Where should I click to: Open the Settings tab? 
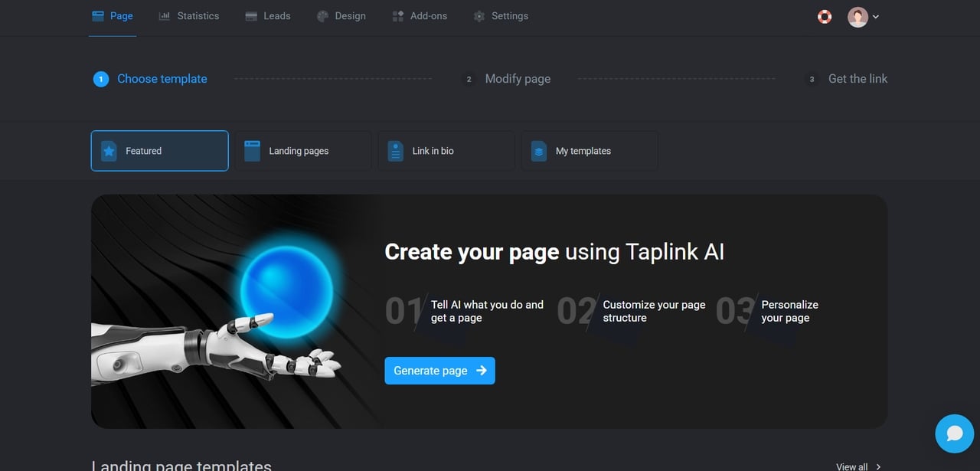(x=501, y=16)
